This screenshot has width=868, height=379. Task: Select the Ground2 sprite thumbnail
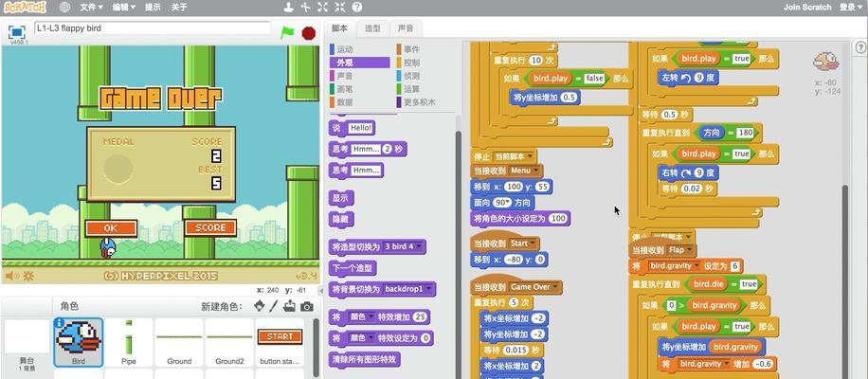point(229,342)
